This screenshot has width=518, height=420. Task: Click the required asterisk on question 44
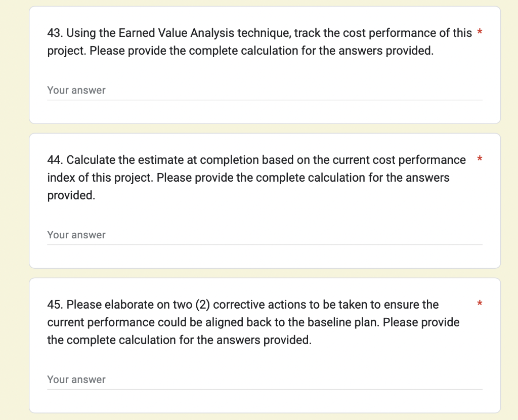click(x=479, y=159)
